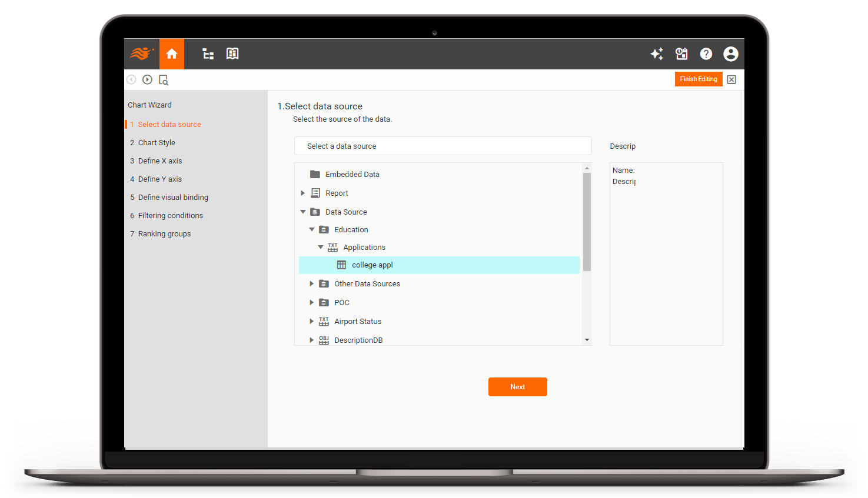868x498 pixels.
Task: Click the preview search icon
Action: coord(164,79)
